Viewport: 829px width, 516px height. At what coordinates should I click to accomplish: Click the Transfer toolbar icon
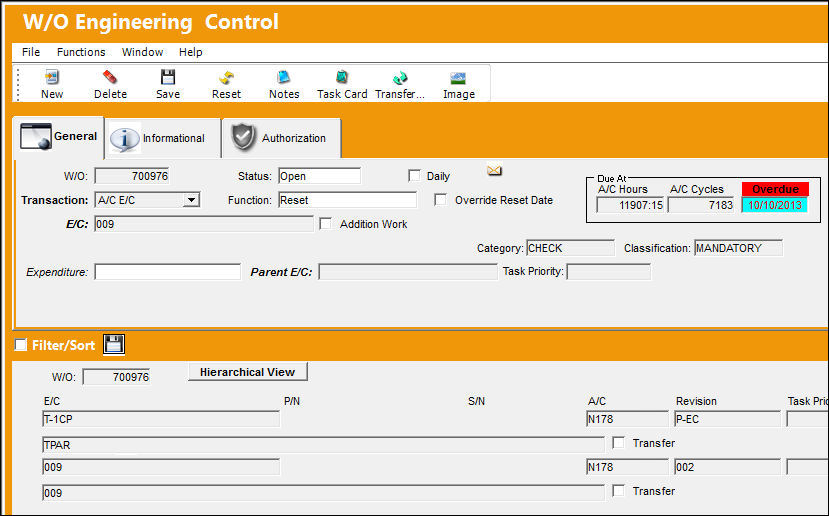pyautogui.click(x=400, y=78)
